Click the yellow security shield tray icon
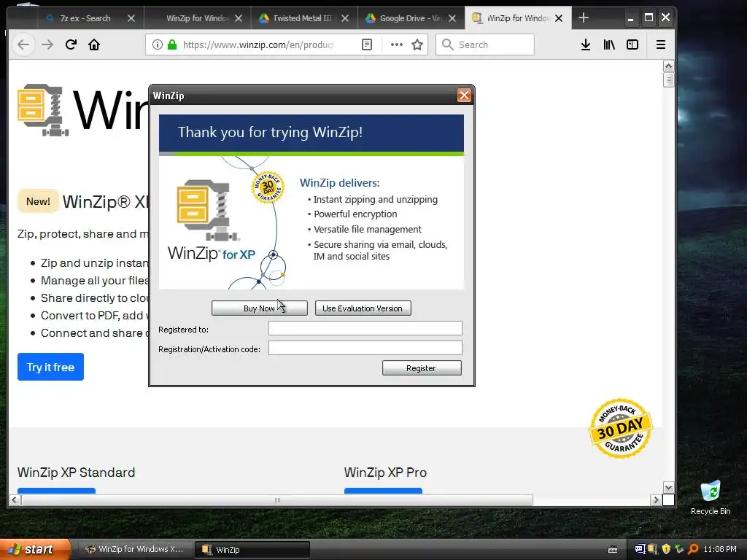747x560 pixels. (666, 549)
